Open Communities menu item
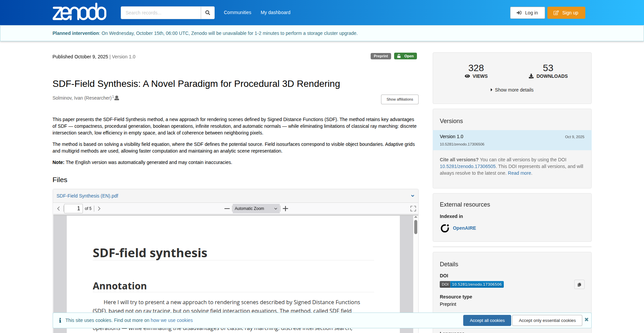This screenshot has width=644, height=333. coord(237,12)
